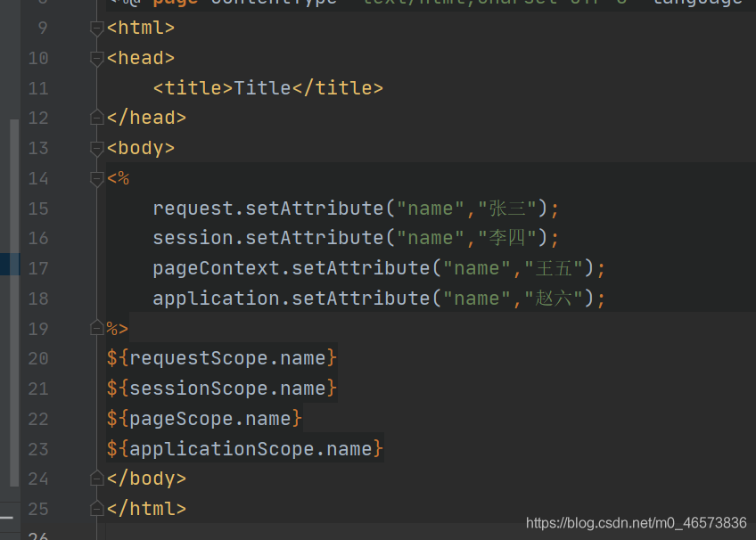Click line number 23 in gutter
Image resolution: width=756 pixels, height=540 pixels.
pos(38,449)
